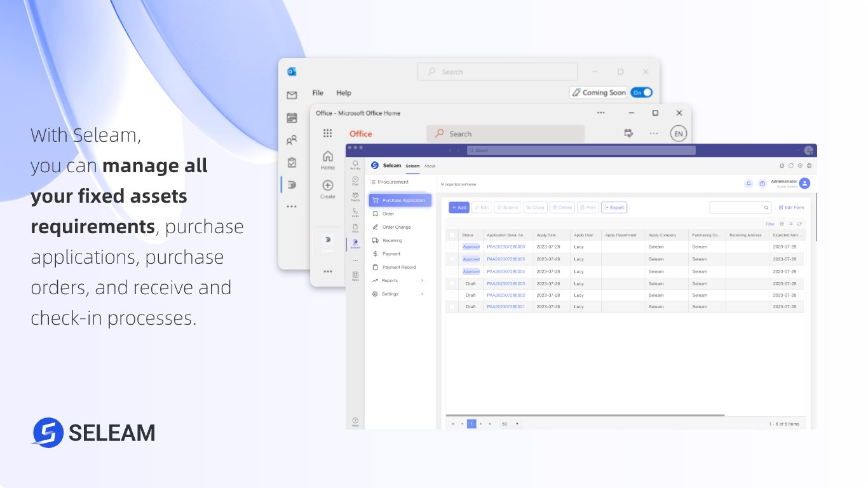The height and width of the screenshot is (488, 868).
Task: Open Teams in the left rail
Action: click(x=355, y=197)
